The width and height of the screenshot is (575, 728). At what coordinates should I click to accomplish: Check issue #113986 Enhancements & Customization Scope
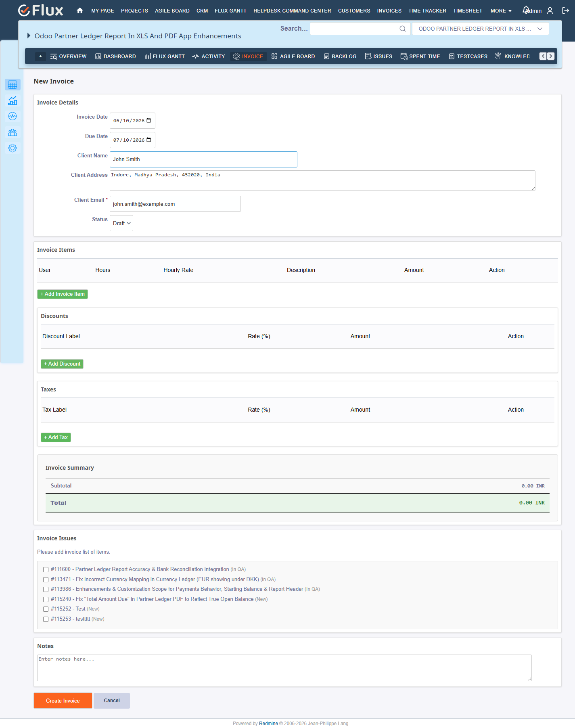coord(46,590)
